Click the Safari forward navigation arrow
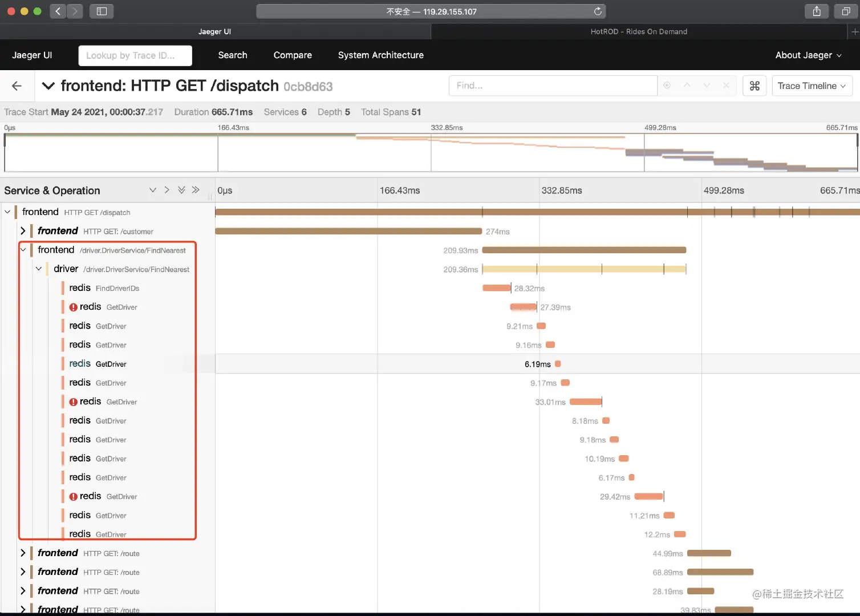This screenshot has width=860, height=616. coord(75,11)
